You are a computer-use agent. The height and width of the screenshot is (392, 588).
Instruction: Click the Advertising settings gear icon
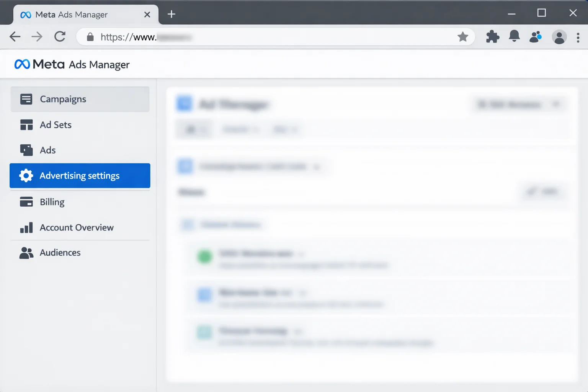click(x=26, y=175)
